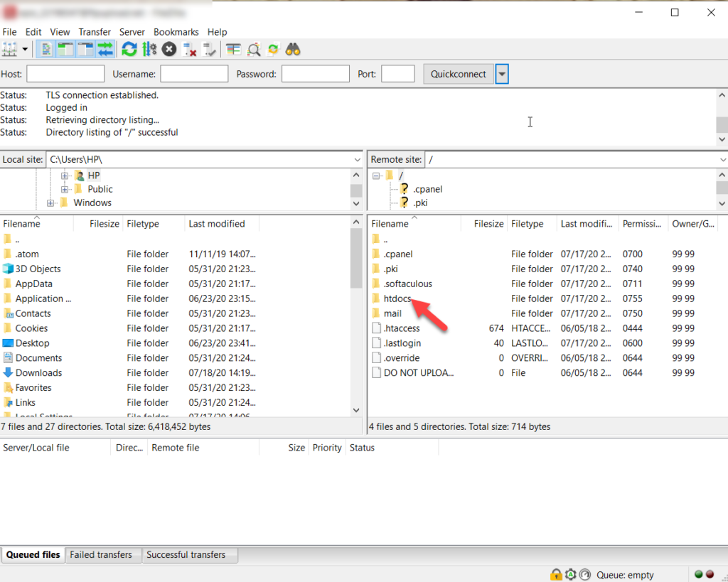Viewport: 728px width, 582px height.
Task: Refresh file and folder lists
Action: 129,49
